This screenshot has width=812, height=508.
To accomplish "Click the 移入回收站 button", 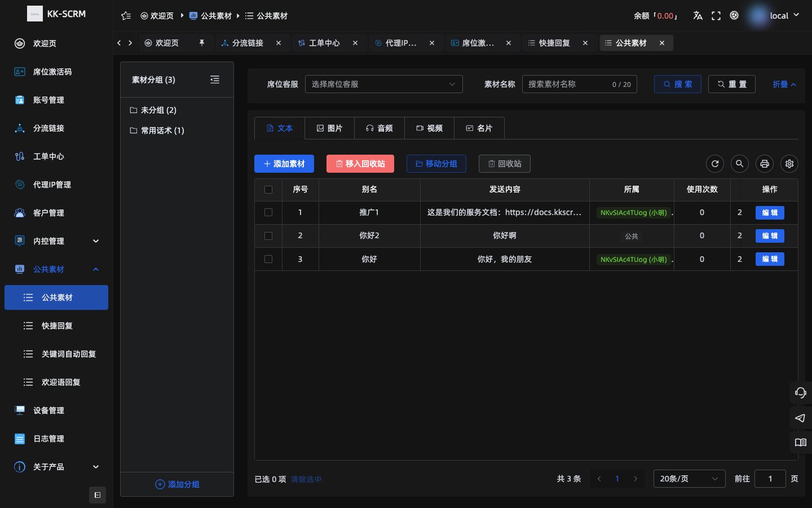I will coord(360,164).
